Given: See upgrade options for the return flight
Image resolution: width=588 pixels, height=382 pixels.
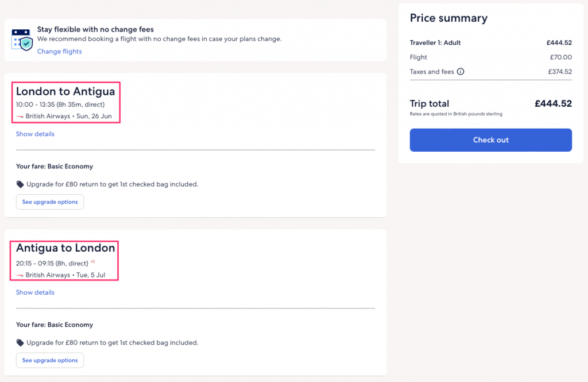Looking at the screenshot, I should pos(50,361).
